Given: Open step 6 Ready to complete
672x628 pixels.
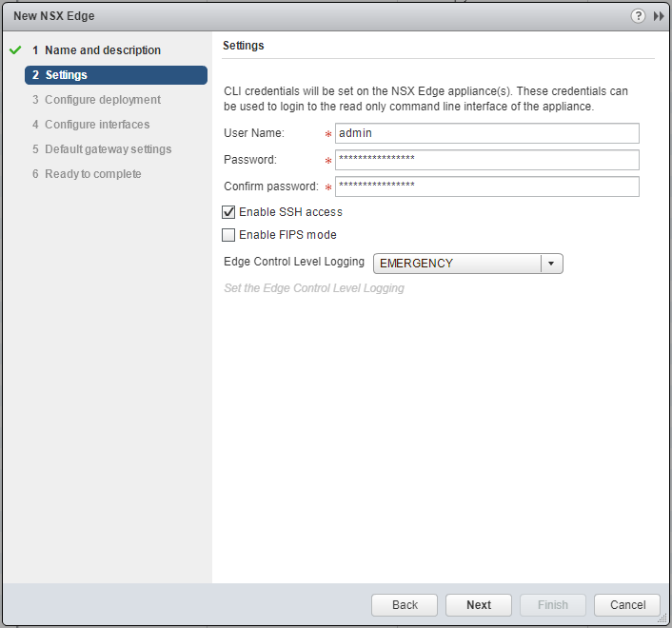Looking at the screenshot, I should click(x=92, y=174).
